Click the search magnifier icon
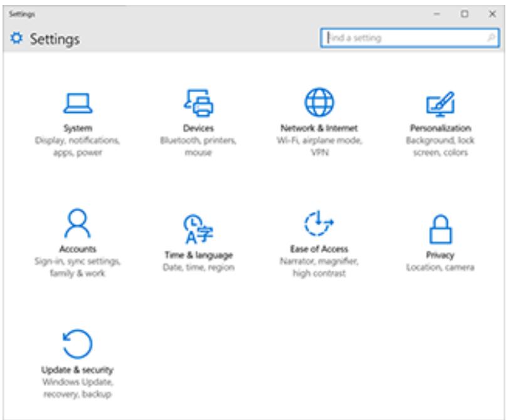Image resolution: width=506 pixels, height=420 pixels. [491, 38]
